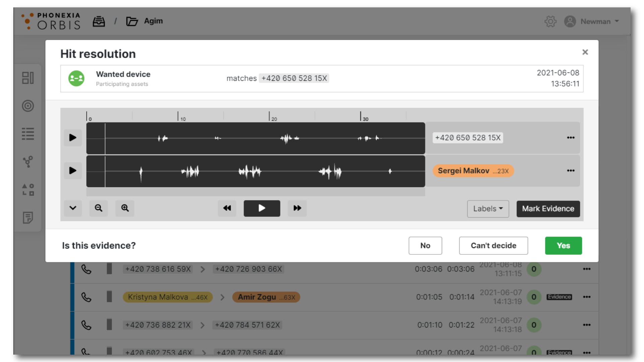Open the notes sidebar icon

(28, 218)
